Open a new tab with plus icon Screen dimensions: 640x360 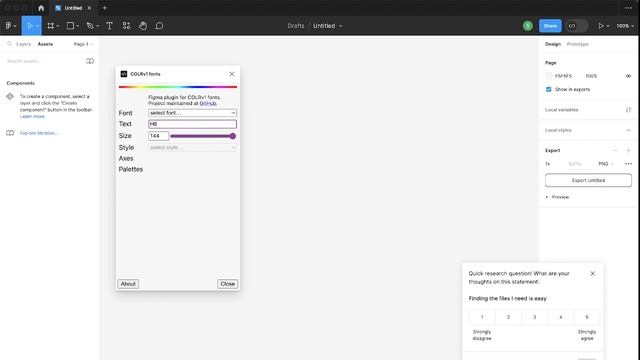[104, 8]
